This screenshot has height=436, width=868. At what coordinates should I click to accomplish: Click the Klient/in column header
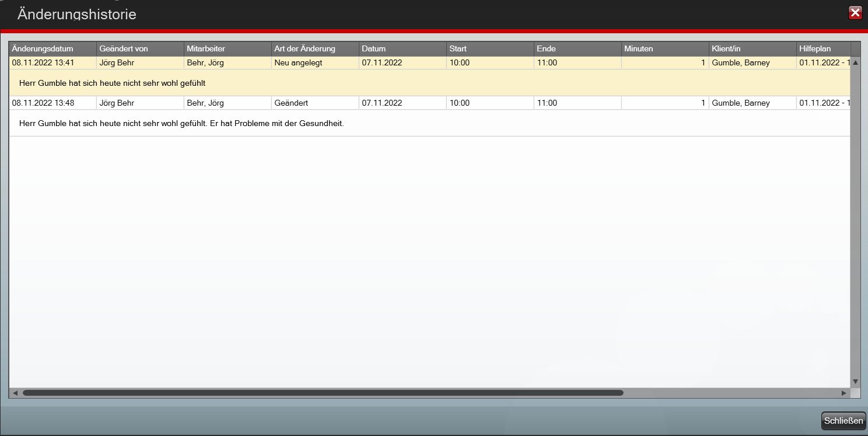pyautogui.click(x=752, y=49)
